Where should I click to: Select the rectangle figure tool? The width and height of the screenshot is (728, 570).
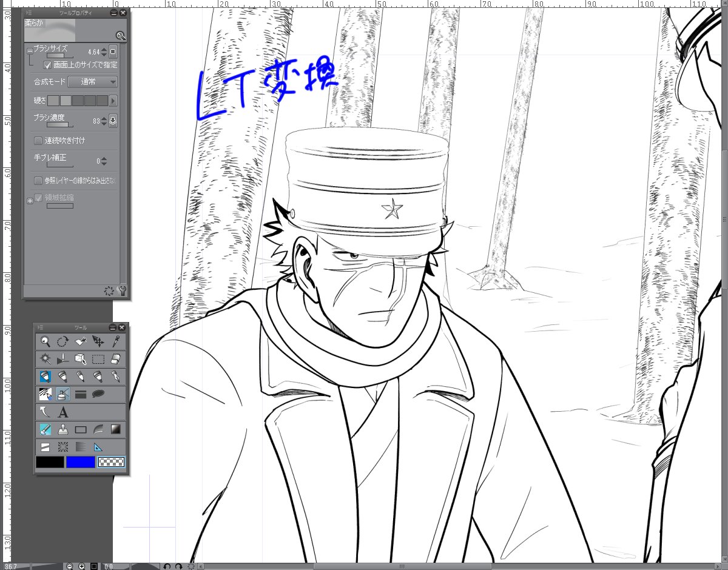pyautogui.click(x=80, y=430)
